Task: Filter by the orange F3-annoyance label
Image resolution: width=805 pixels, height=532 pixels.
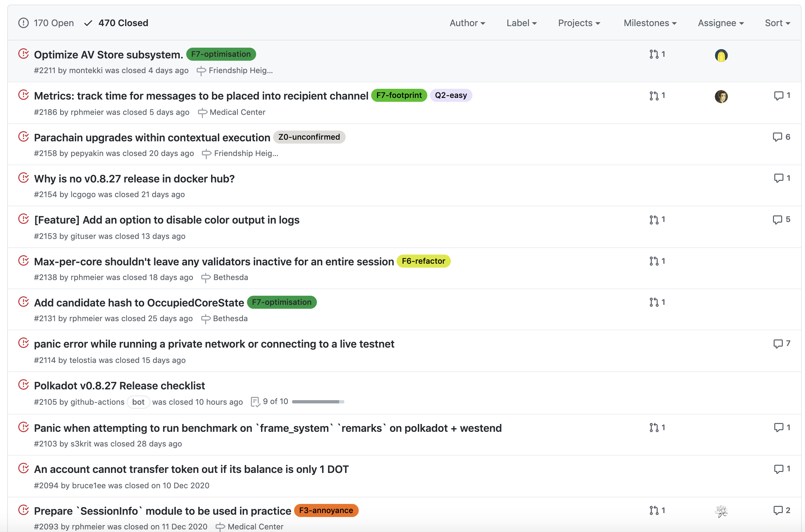Action: (326, 511)
